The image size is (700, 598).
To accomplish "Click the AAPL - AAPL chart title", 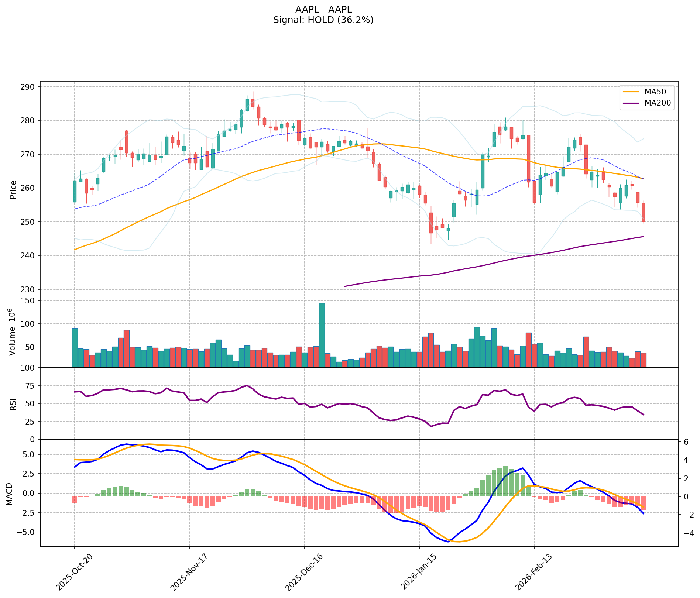I will click(x=323, y=9).
